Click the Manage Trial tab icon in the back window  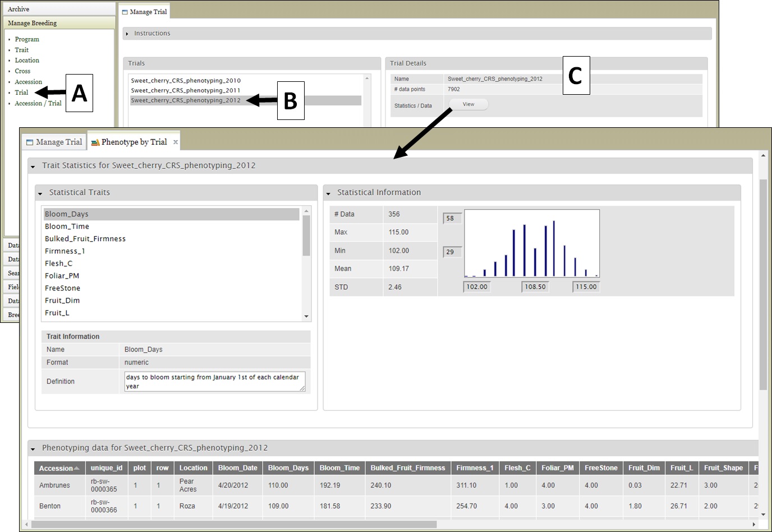click(x=125, y=12)
